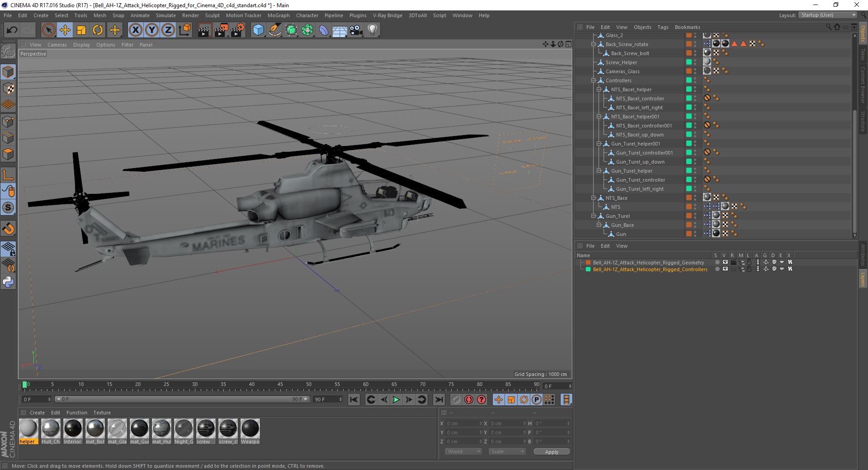Switch to Polygons mode
The width and height of the screenshot is (868, 470).
coord(8,154)
